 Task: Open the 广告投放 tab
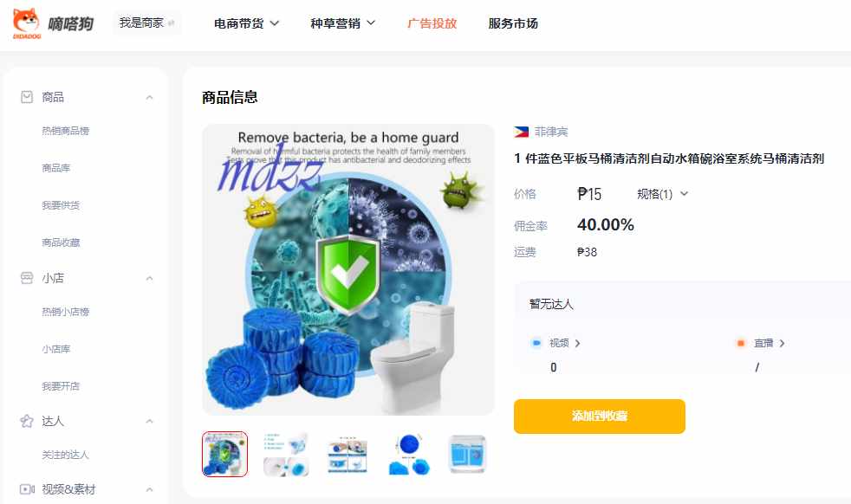click(432, 23)
